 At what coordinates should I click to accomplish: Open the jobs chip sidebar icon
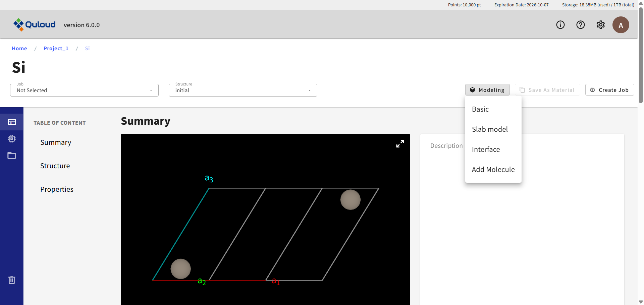click(x=12, y=139)
